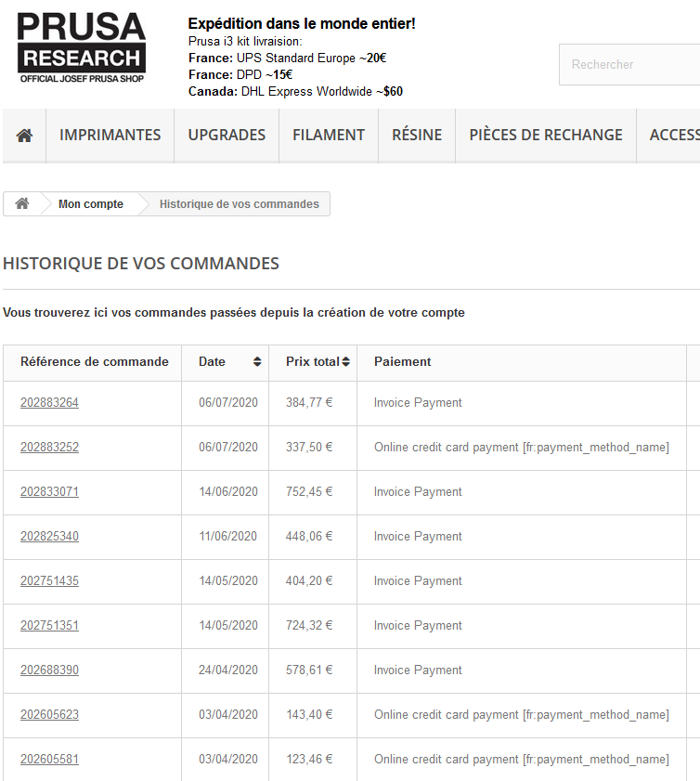Viewport: 700px width, 781px height.
Task: Open order 202605581
Action: (49, 759)
